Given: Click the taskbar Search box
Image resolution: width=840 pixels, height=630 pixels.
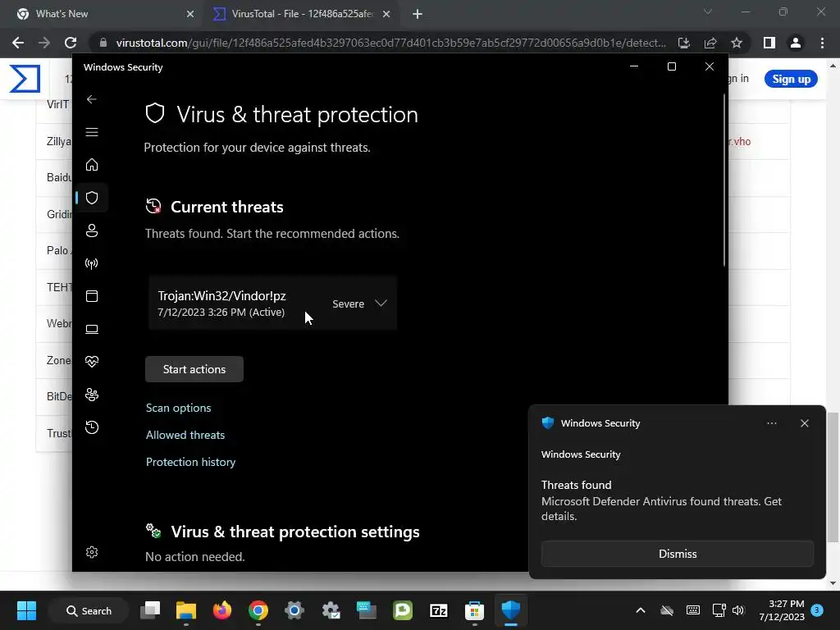Looking at the screenshot, I should [89, 610].
